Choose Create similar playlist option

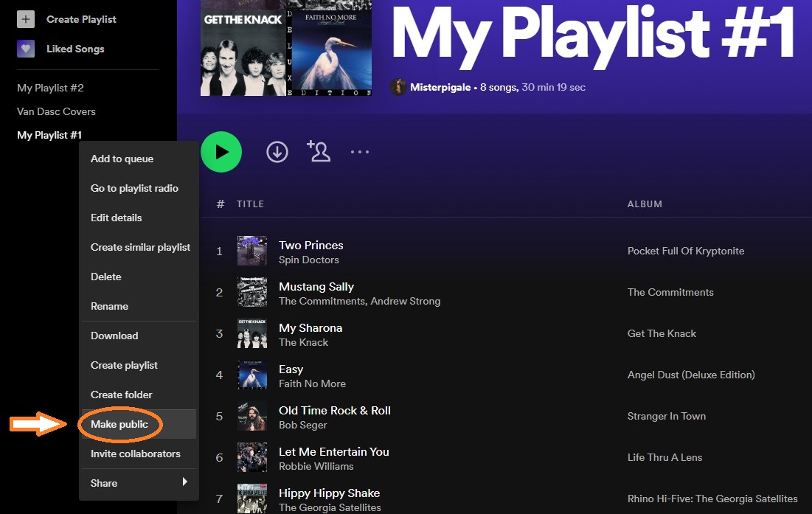(x=139, y=247)
